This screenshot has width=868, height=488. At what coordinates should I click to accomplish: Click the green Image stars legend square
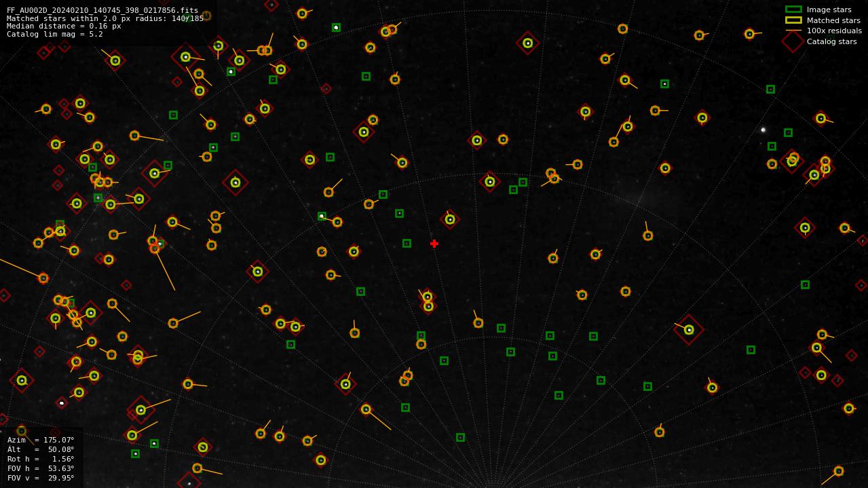[793, 10]
